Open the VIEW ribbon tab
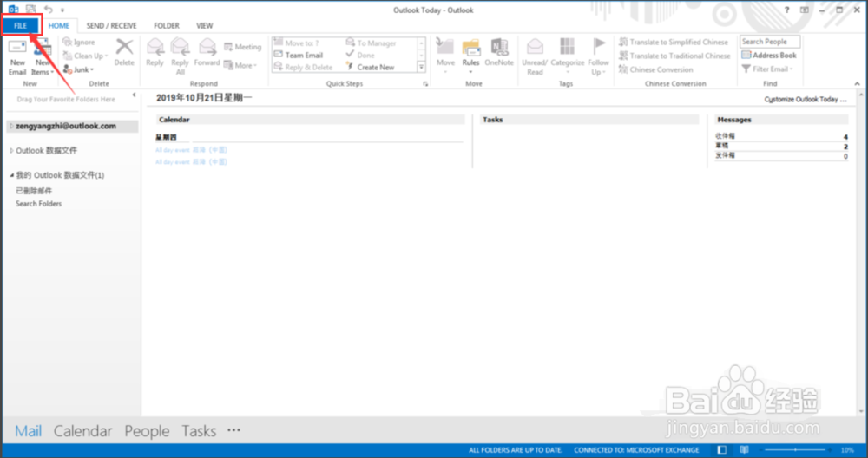The height and width of the screenshot is (458, 868). coord(204,25)
